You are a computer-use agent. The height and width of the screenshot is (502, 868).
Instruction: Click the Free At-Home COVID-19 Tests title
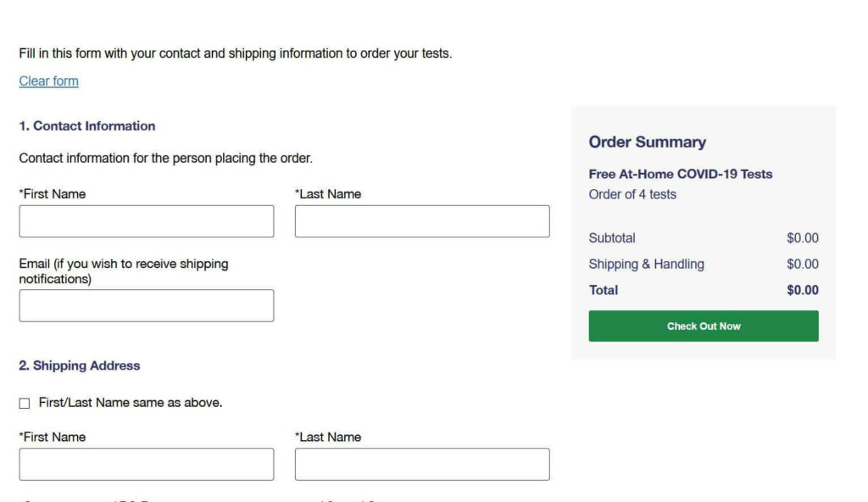[x=681, y=175]
